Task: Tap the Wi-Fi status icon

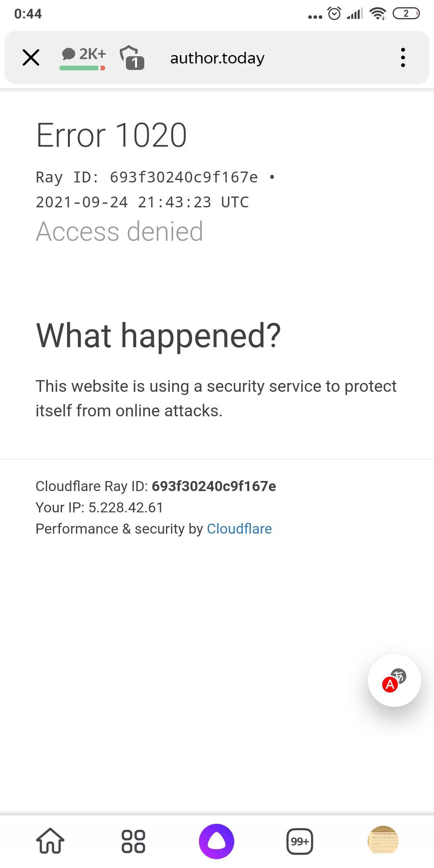Action: (378, 14)
